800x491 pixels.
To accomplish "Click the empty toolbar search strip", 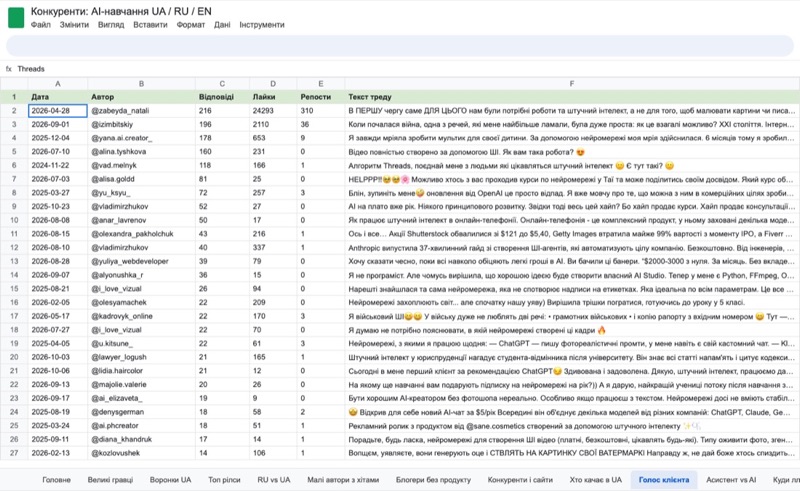I will (x=400, y=46).
